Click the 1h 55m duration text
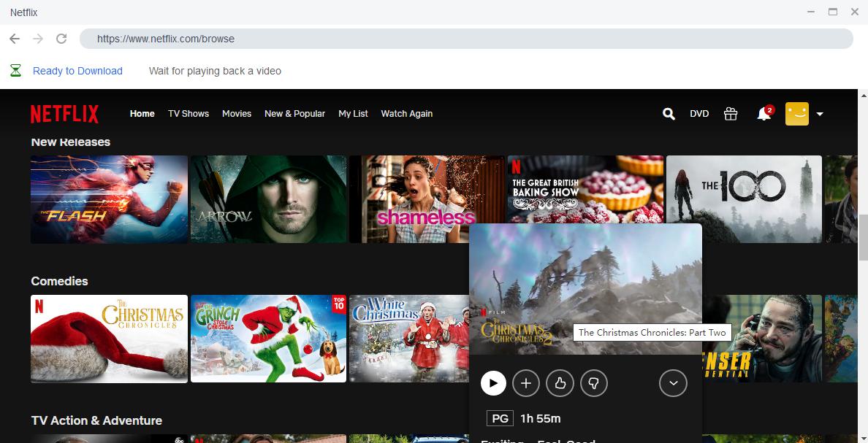This screenshot has width=868, height=443. 540,419
